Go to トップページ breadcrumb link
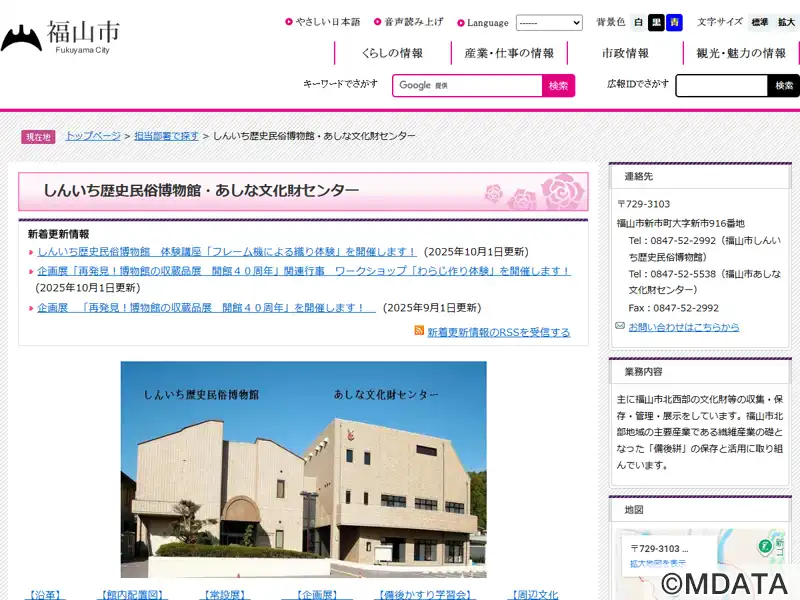 [x=93, y=136]
